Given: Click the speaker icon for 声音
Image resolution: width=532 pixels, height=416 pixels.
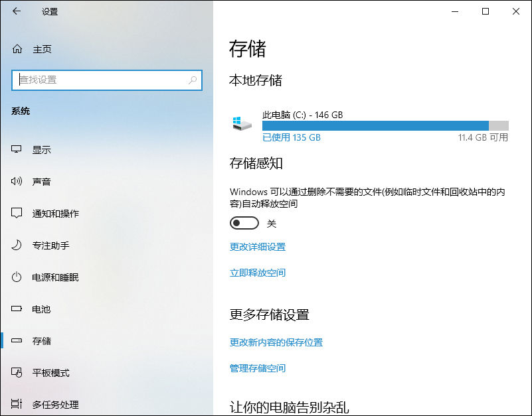Looking at the screenshot, I should pos(17,181).
